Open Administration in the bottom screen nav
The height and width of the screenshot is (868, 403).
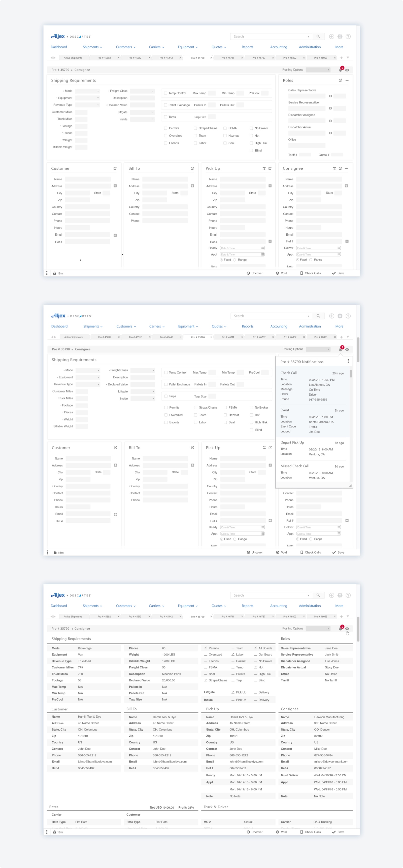(x=310, y=606)
